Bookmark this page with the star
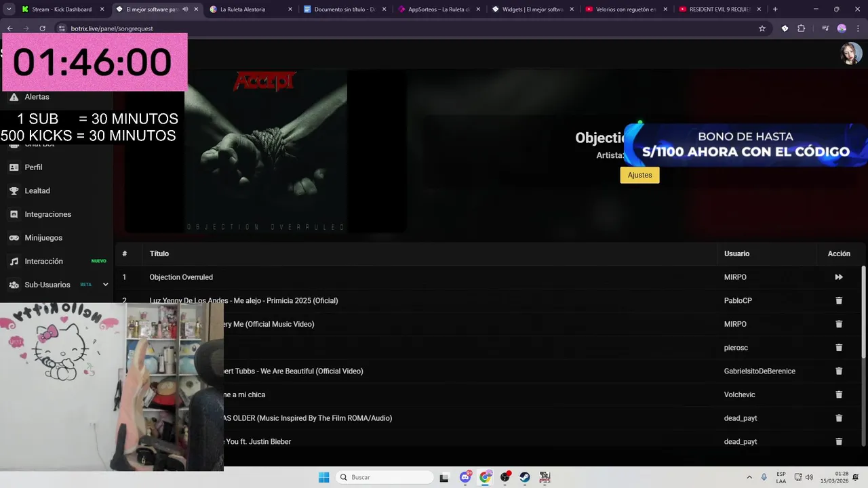868x488 pixels. (x=762, y=28)
